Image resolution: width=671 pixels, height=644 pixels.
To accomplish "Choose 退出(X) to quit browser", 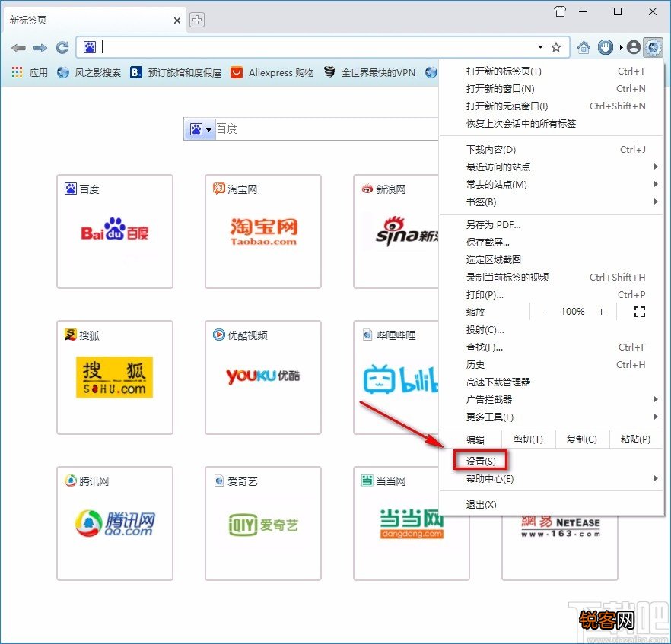I will (552, 505).
